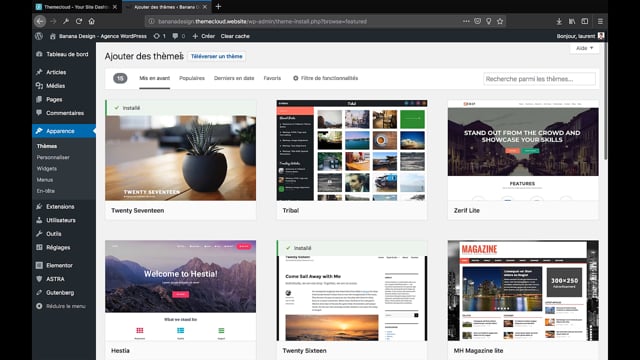Collapse sidebar with Réduire le menu
The width and height of the screenshot is (640, 360).
point(61,306)
